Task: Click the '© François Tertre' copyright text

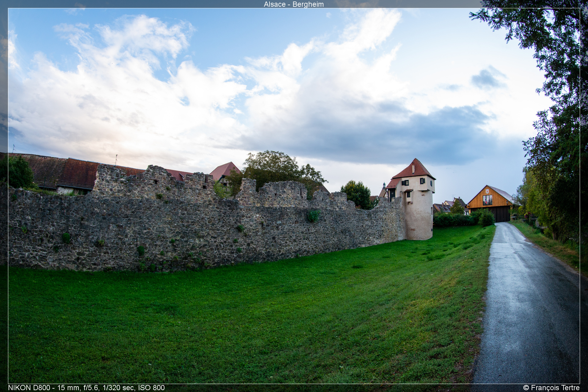Action: [551, 388]
